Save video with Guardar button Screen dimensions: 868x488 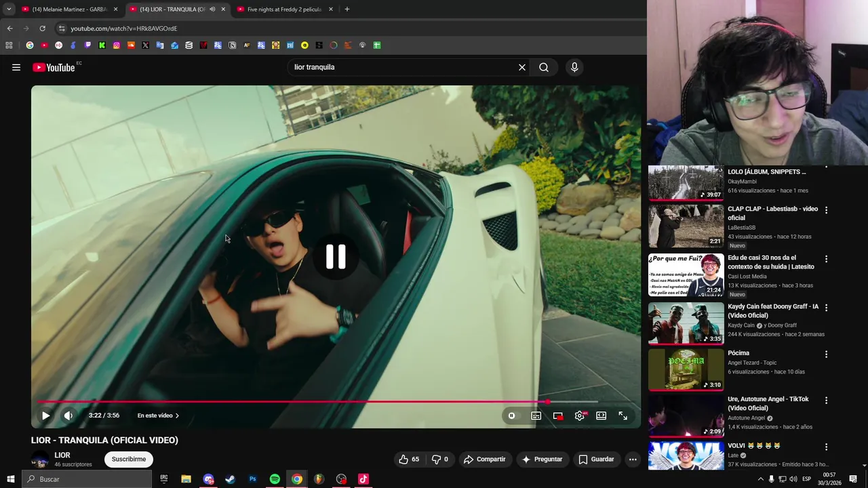click(x=596, y=459)
